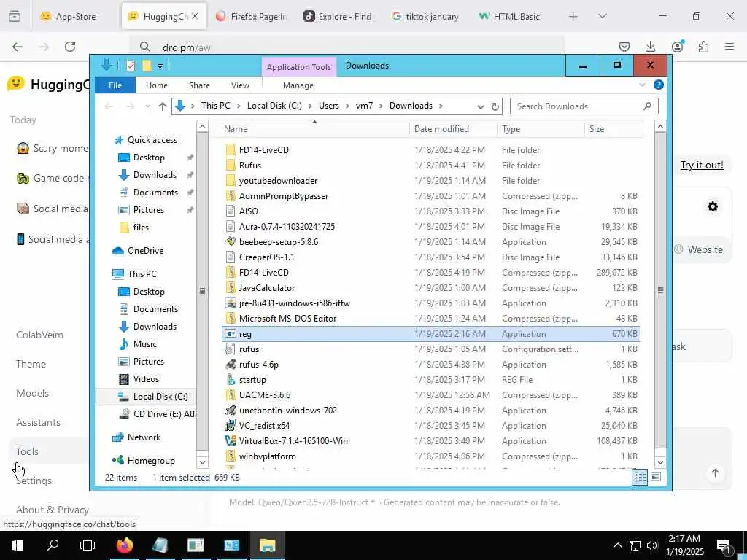747x560 pixels.
Task: Expand the Explorer ribbon chevron
Action: click(x=642, y=85)
